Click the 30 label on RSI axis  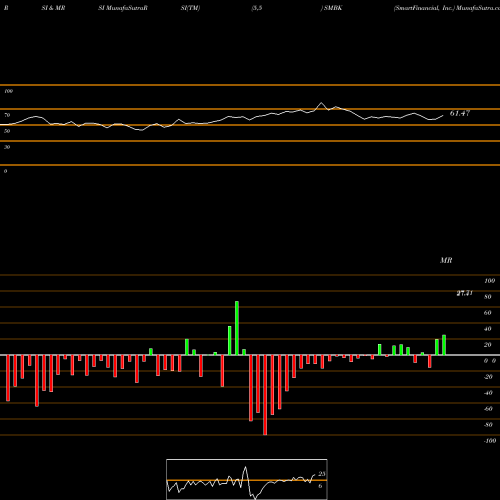7,147
